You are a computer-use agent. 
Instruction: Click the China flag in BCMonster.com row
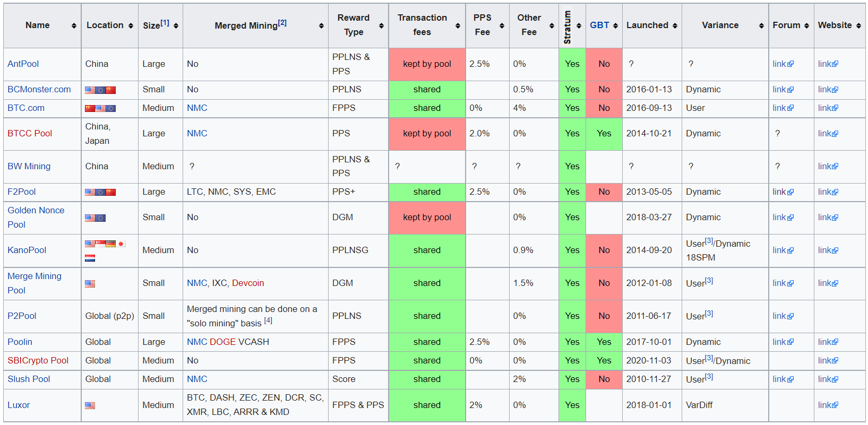pyautogui.click(x=110, y=90)
